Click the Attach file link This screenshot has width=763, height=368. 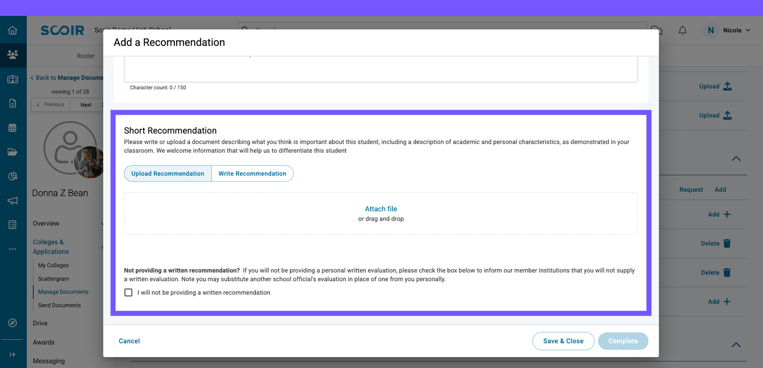[x=381, y=209]
